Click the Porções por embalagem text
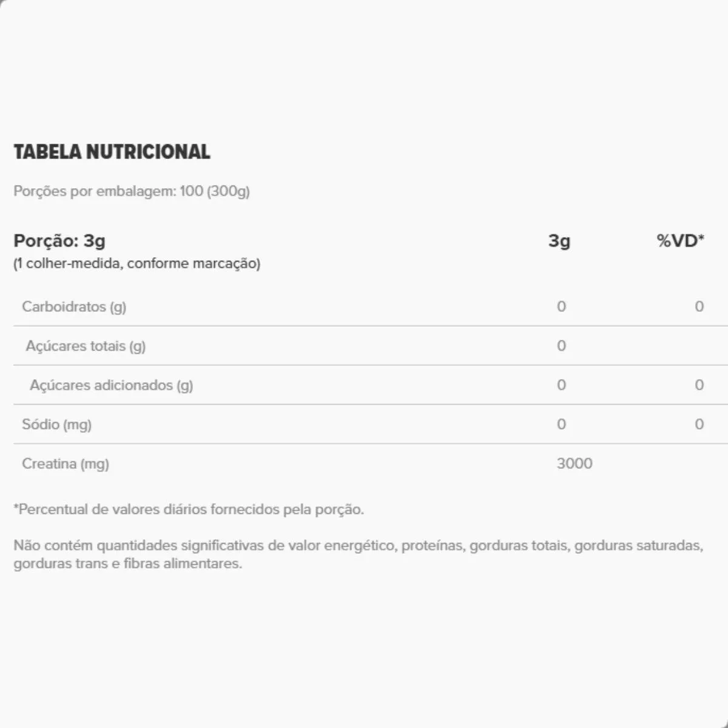Image resolution: width=728 pixels, height=728 pixels. tap(132, 191)
